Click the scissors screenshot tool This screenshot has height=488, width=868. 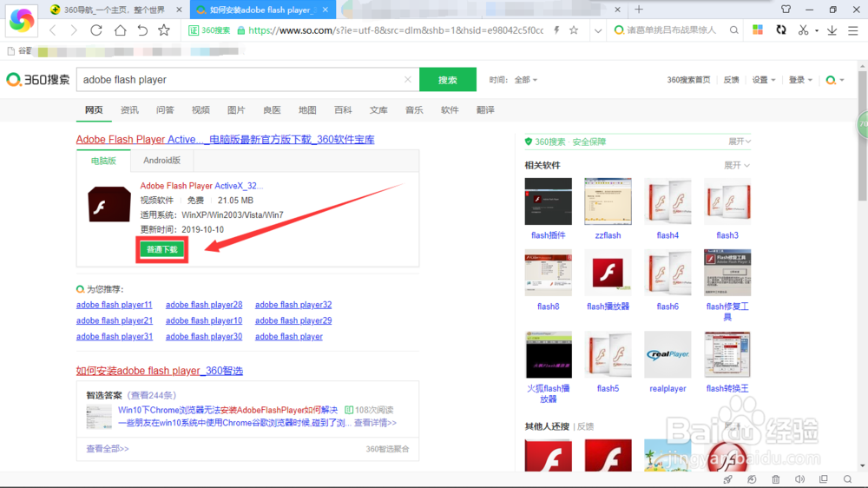pos(803,30)
